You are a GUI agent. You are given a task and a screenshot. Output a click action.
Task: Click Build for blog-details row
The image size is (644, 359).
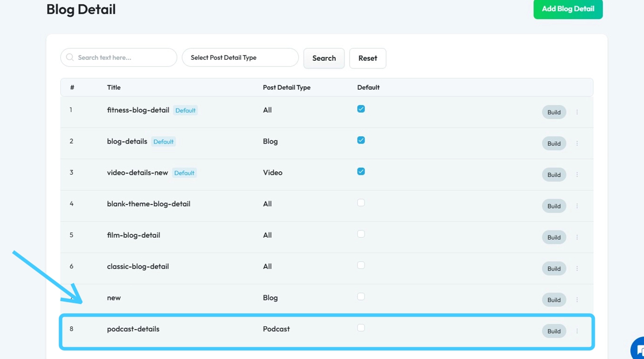[554, 144]
